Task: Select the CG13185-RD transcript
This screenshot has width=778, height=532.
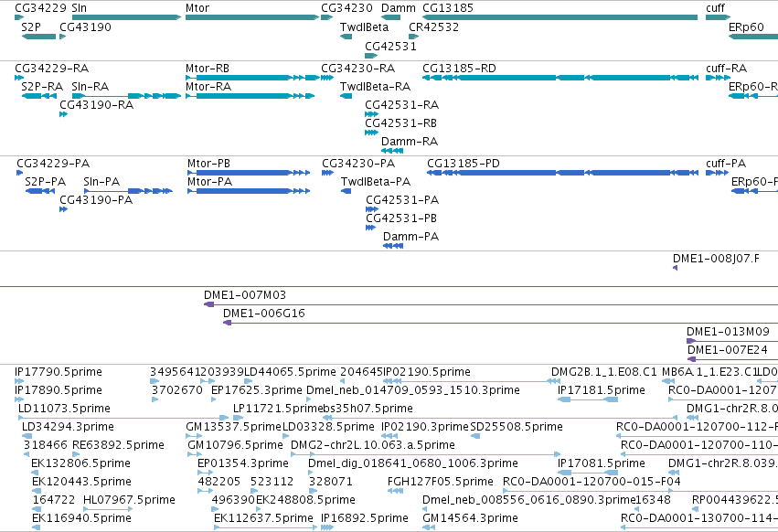Action: click(x=560, y=78)
